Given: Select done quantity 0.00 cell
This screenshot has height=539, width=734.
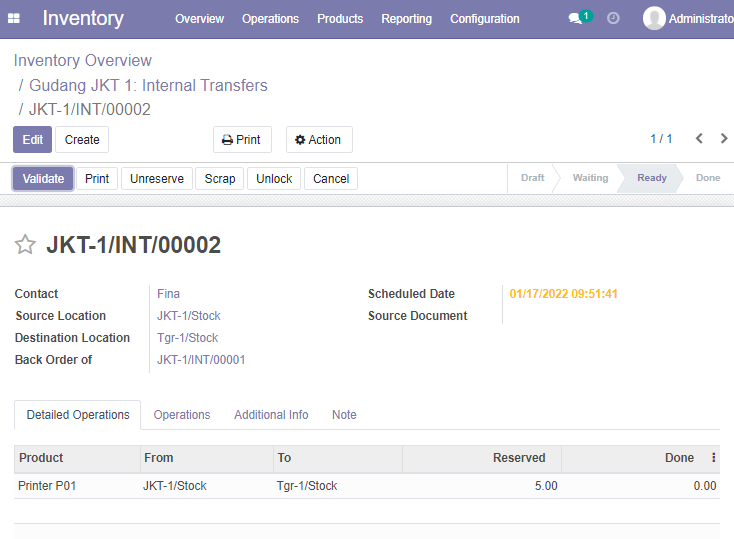Looking at the screenshot, I should tap(640, 486).
